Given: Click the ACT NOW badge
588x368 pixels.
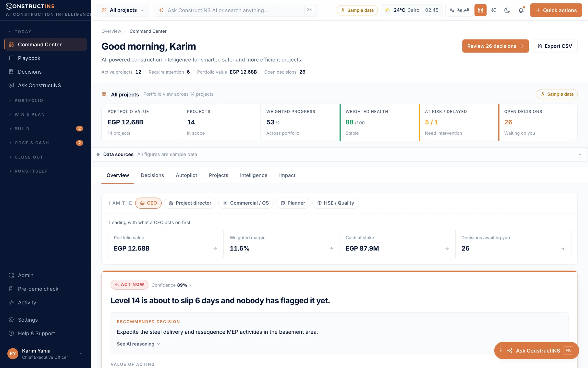Looking at the screenshot, I should point(129,285).
